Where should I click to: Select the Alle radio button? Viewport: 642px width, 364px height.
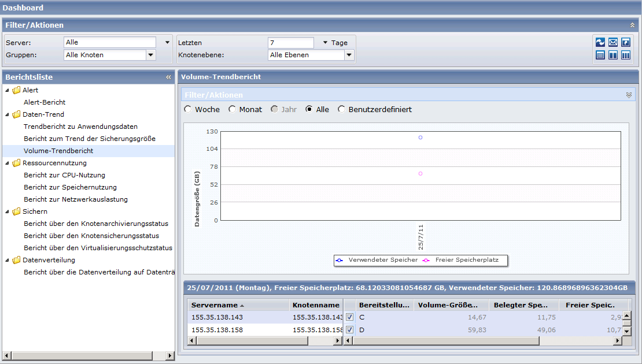click(x=309, y=109)
